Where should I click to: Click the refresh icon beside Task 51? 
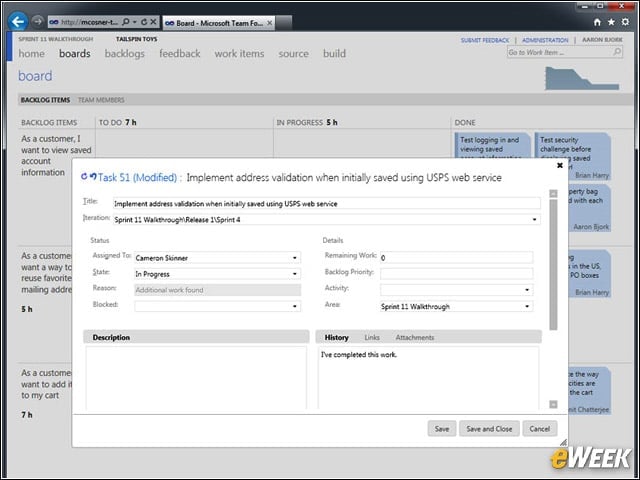[84, 176]
